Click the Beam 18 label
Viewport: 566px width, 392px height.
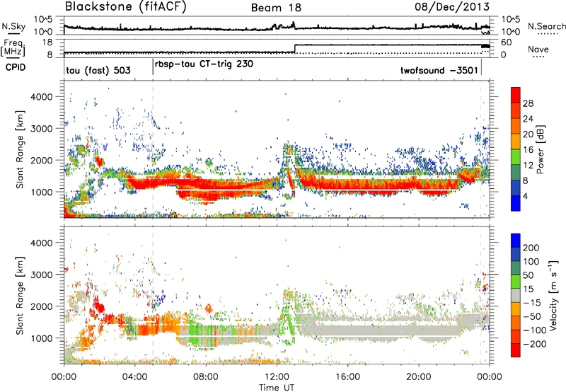tap(276, 8)
